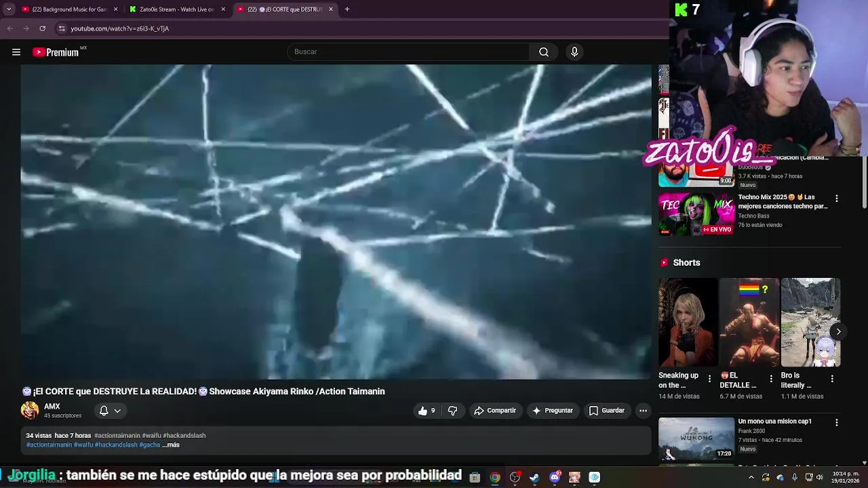868x488 pixels.
Task: Open EL DETALLE short thumbnail
Action: click(x=749, y=323)
